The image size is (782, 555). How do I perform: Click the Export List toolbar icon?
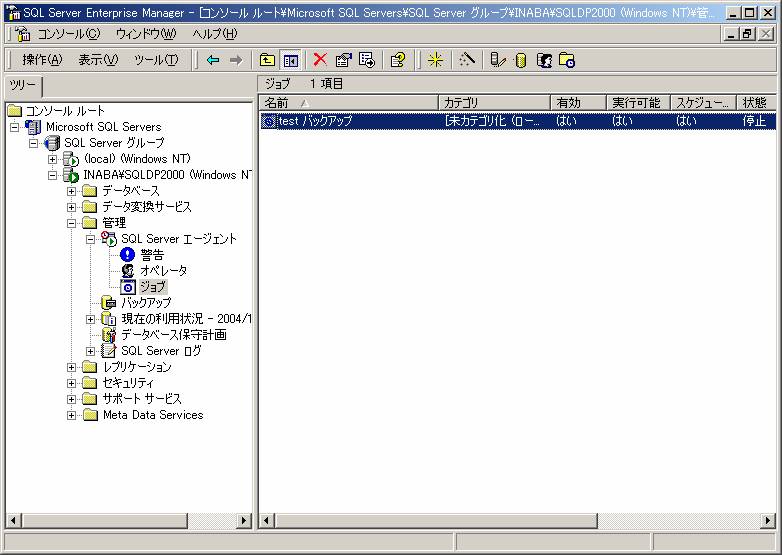tap(367, 60)
